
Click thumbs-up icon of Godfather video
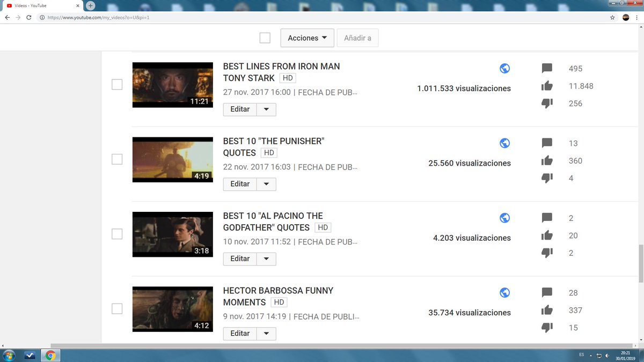coord(547,235)
